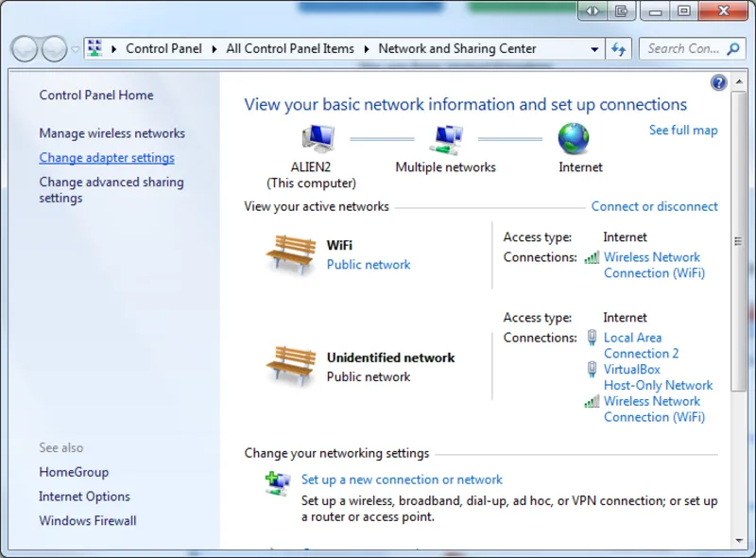Open HomeGroup in See also
This screenshot has width=756, height=558.
[x=74, y=472]
